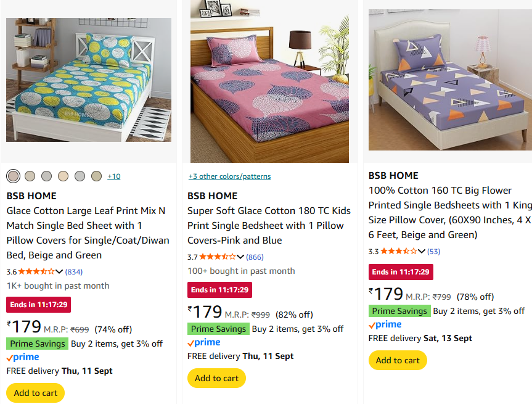Expand rating dropdown for 3.6 star product
Screen dimensions: 532x404
click(x=59, y=271)
